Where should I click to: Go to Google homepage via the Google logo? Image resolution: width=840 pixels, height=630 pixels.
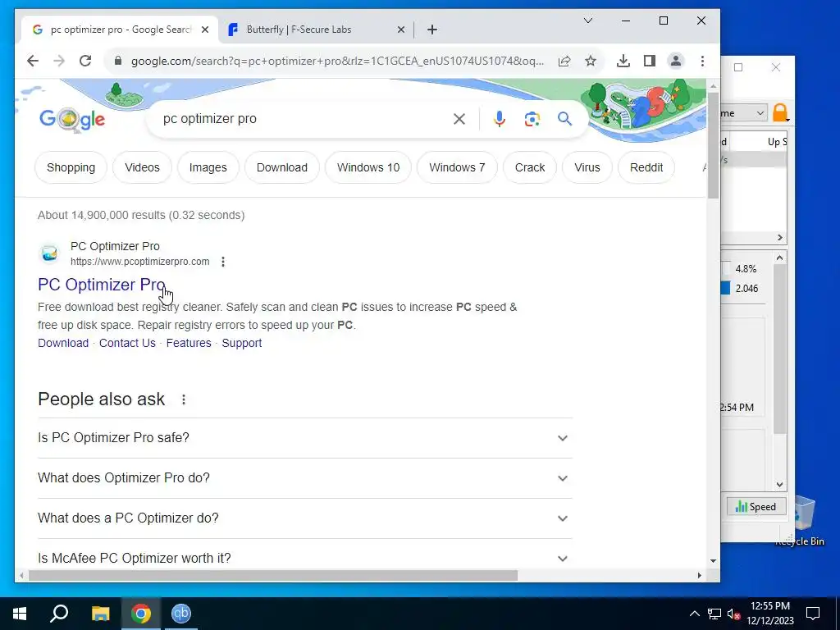(72, 120)
